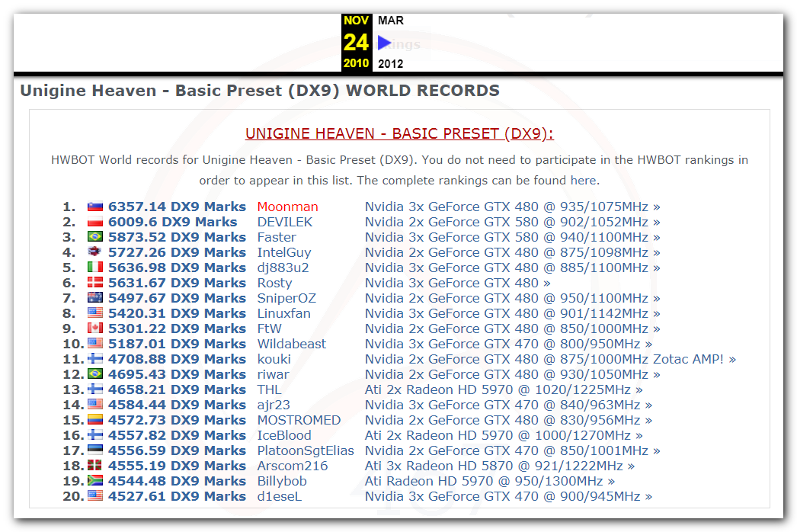
Task: View Wildabeast's user profile
Action: pos(292,345)
